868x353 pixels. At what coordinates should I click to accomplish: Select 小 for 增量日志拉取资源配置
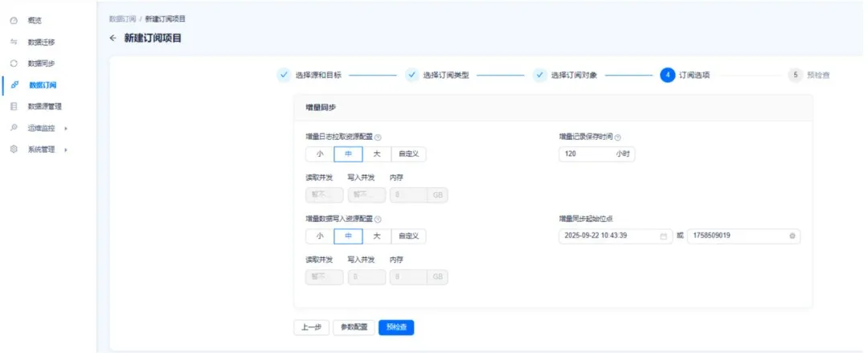319,154
